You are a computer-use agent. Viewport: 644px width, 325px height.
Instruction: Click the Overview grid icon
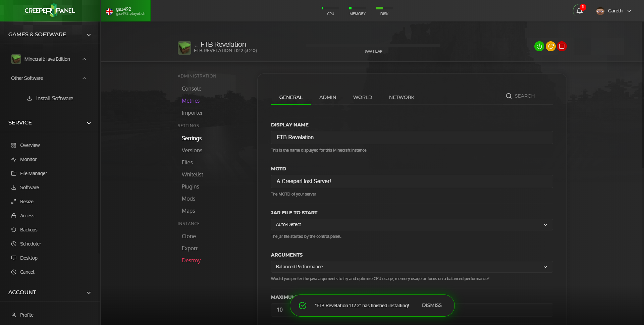coord(14,145)
